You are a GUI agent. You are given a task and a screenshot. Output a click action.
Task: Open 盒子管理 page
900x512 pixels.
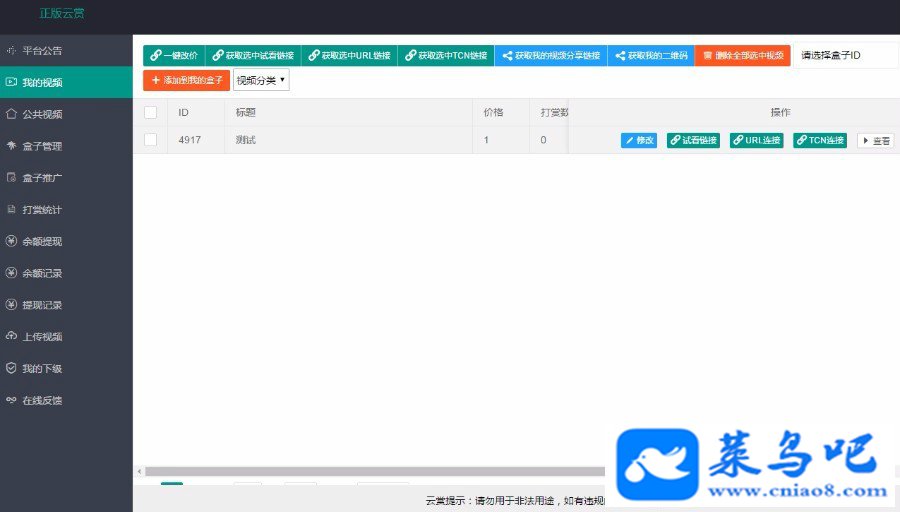[x=66, y=146]
